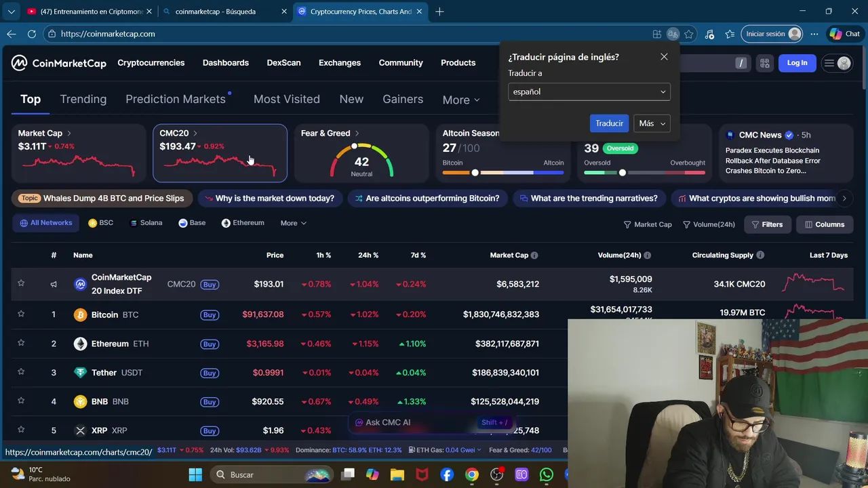Open the Cryptocurrencies menu
This screenshot has width=868, height=488.
(x=151, y=62)
